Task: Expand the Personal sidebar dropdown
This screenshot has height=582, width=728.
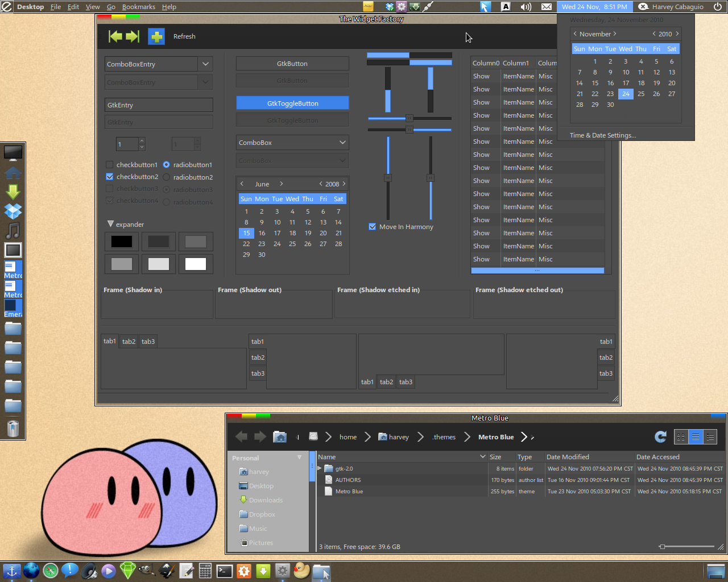Action: tap(299, 458)
